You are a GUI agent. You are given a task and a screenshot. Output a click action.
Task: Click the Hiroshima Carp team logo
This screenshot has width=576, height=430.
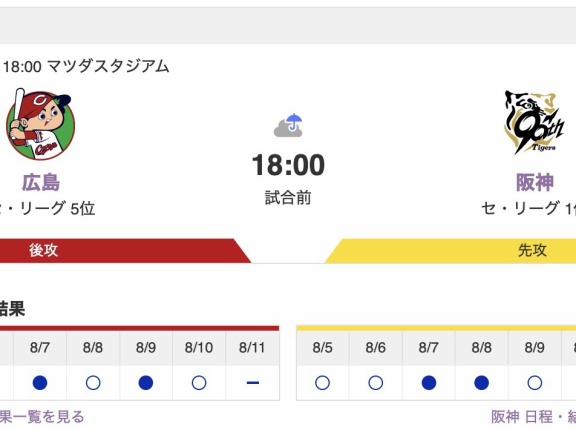[40, 124]
